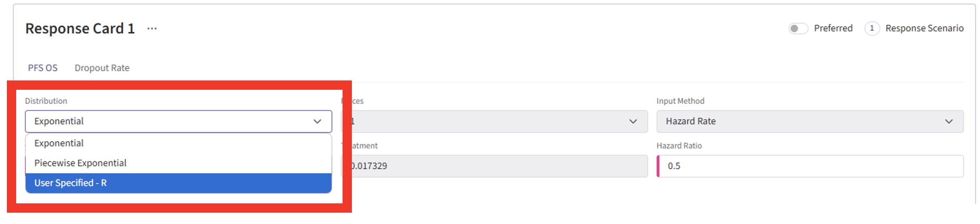The height and width of the screenshot is (224, 980).
Task: Click the Pieces dropdown chevron arrow
Action: [x=633, y=121]
